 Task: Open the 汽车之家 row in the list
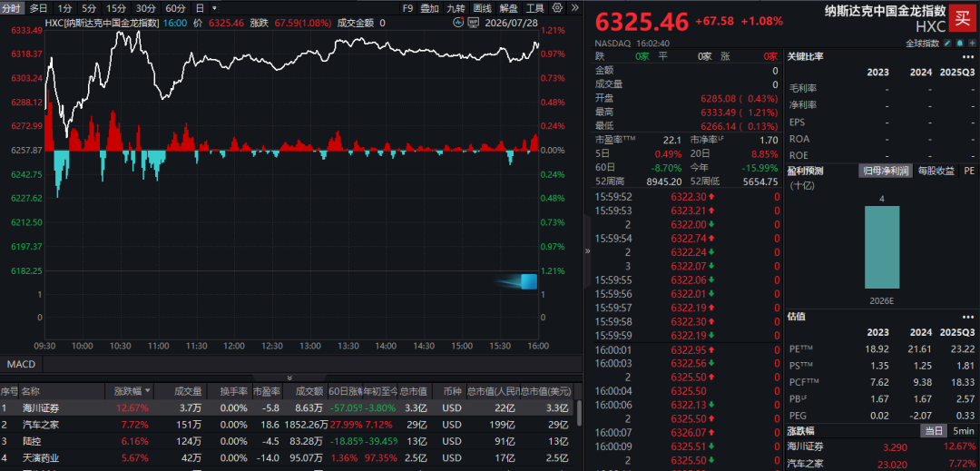coord(286,425)
